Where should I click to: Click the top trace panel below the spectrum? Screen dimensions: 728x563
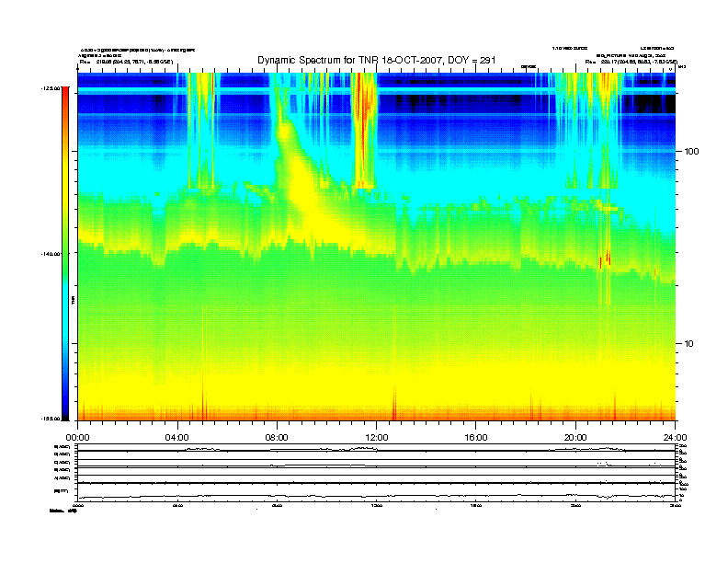pos(376,448)
